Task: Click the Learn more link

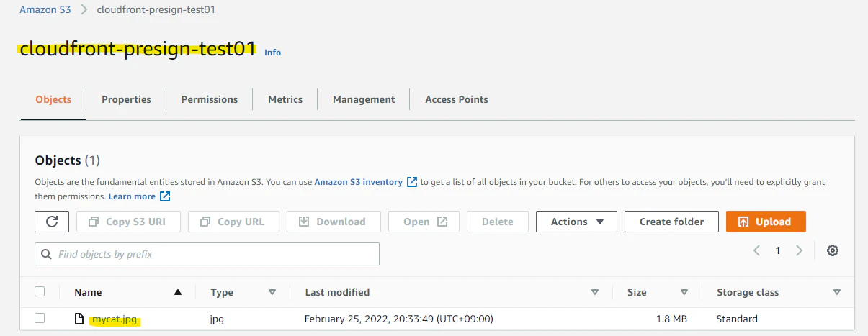Action: click(x=132, y=196)
